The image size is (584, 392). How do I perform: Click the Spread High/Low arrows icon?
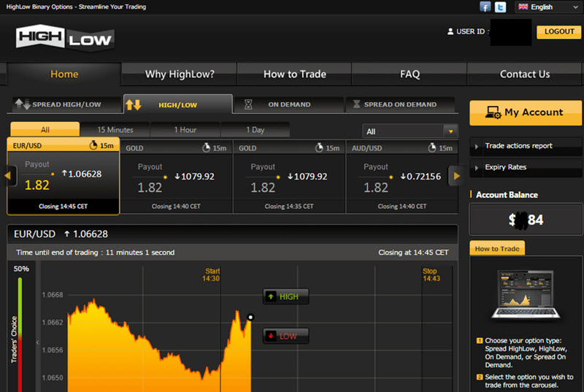click(x=23, y=104)
